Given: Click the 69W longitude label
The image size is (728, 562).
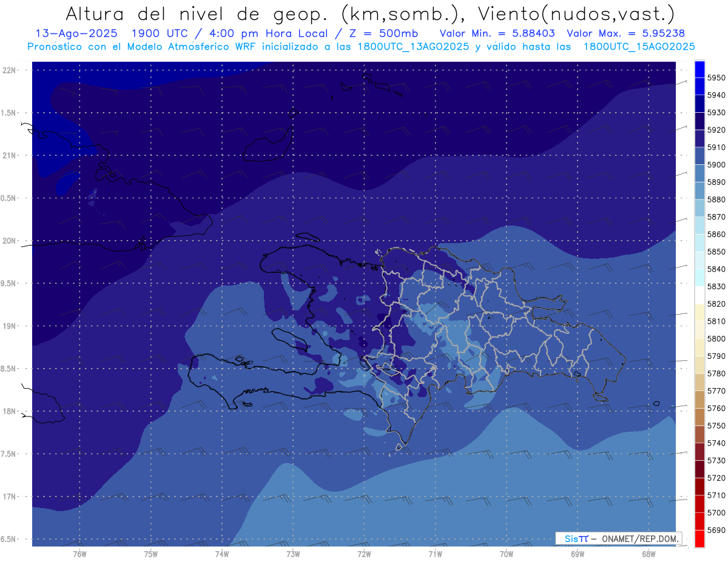Looking at the screenshot, I should pos(578,554).
